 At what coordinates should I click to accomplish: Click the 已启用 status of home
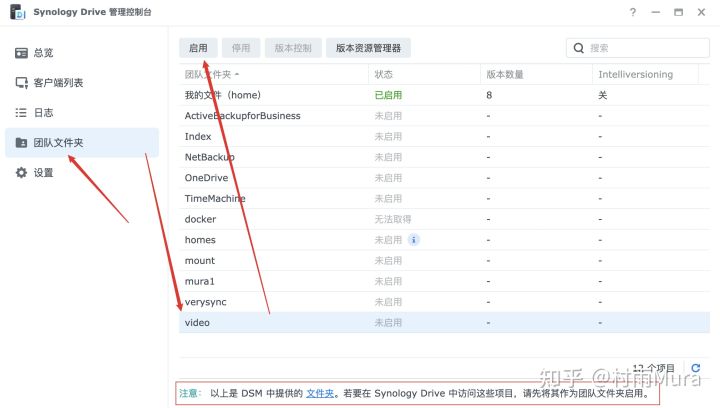click(388, 95)
